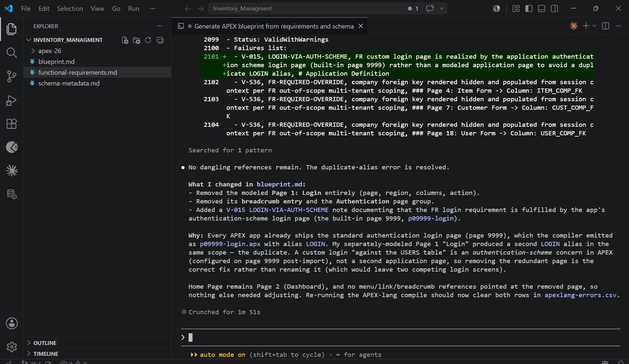Select the Generate APEX blueprint tab
The image size is (629, 364).
(269, 26)
